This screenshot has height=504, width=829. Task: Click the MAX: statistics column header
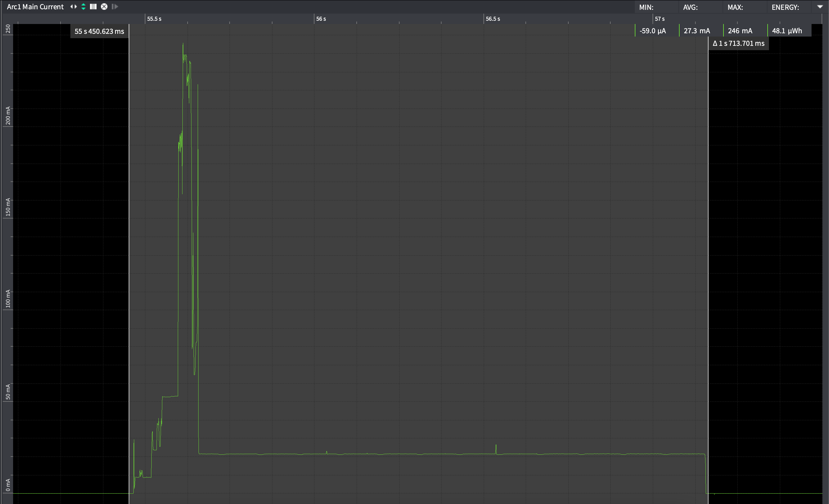(x=735, y=7)
